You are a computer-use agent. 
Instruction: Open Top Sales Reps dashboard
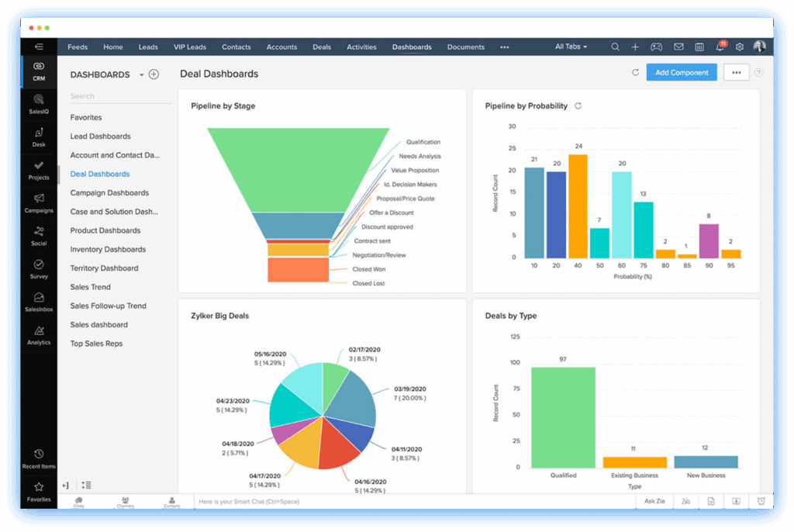pos(96,344)
